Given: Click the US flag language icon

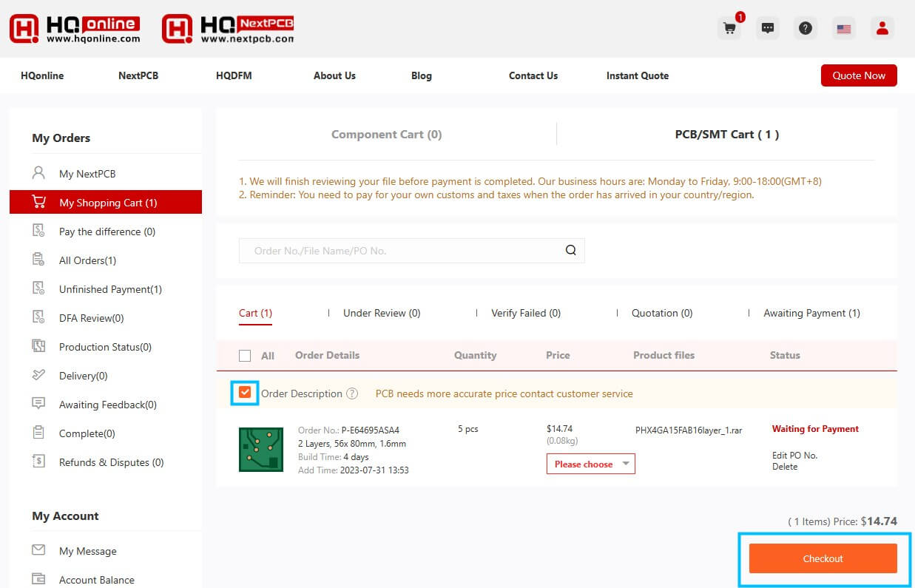Looking at the screenshot, I should click(x=843, y=28).
